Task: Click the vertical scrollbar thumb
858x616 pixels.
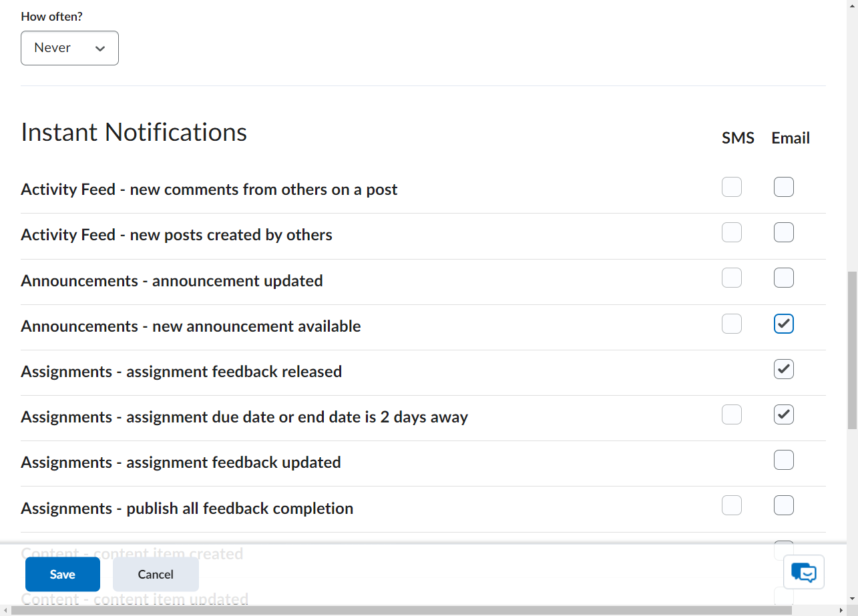Action: tap(852, 350)
